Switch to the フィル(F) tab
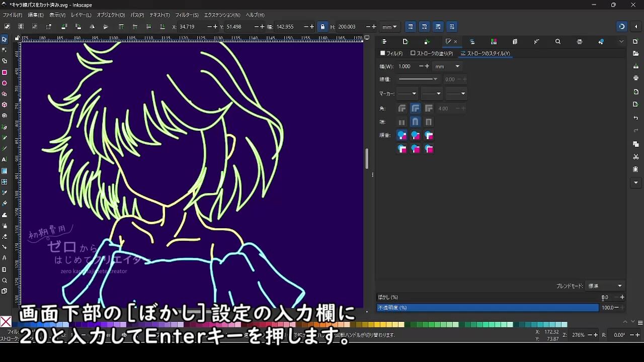 (x=391, y=53)
